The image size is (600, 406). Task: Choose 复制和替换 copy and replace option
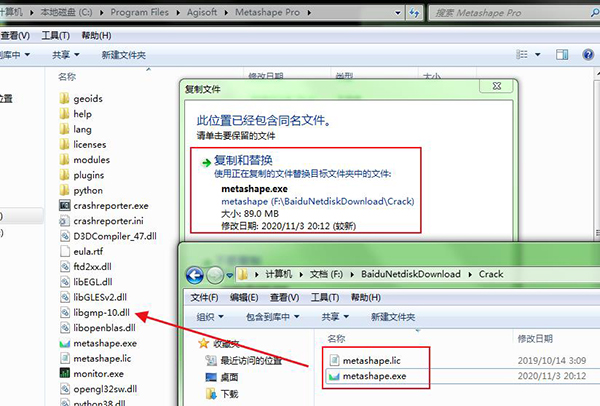click(x=306, y=190)
